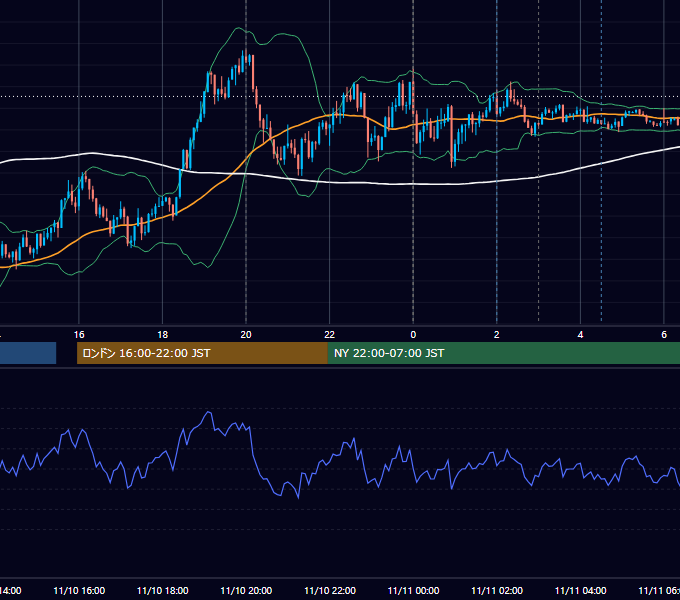Click the 16 hour label on the chart axis
This screenshot has height=600, width=680.
[x=79, y=335]
